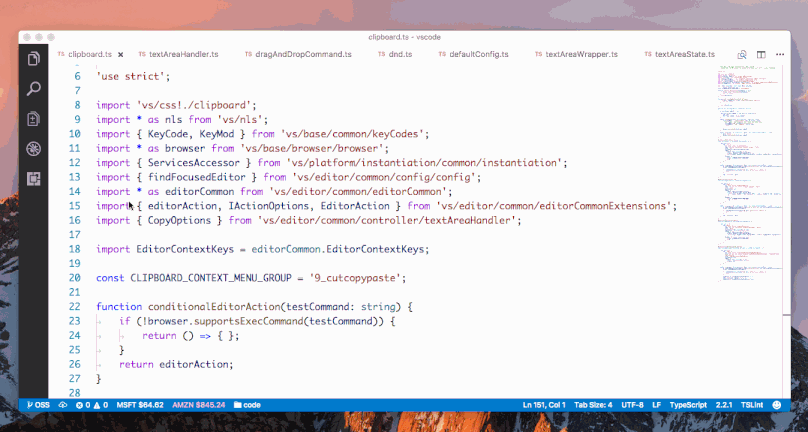Change language mode via TypeScript

[x=688, y=405]
